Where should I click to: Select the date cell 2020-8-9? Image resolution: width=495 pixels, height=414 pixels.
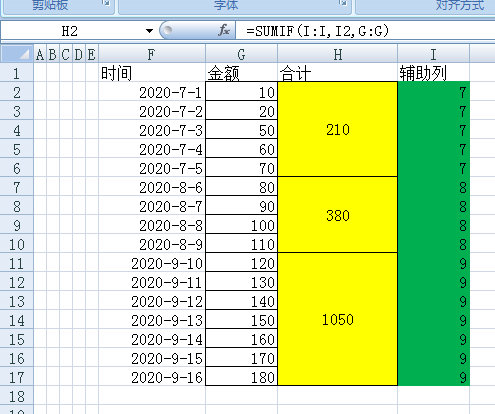point(152,243)
